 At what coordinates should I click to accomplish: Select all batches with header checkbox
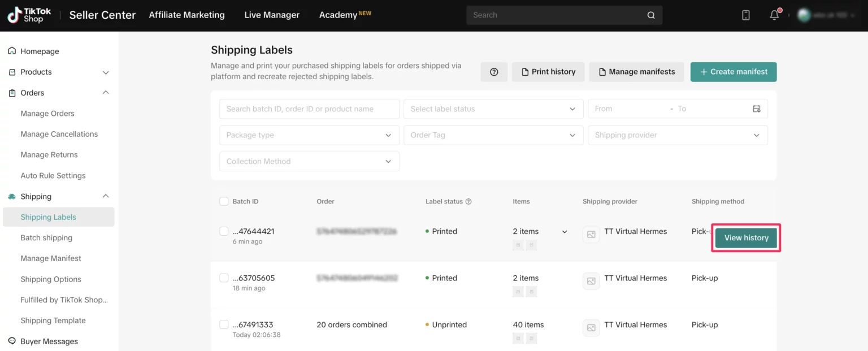pyautogui.click(x=224, y=202)
